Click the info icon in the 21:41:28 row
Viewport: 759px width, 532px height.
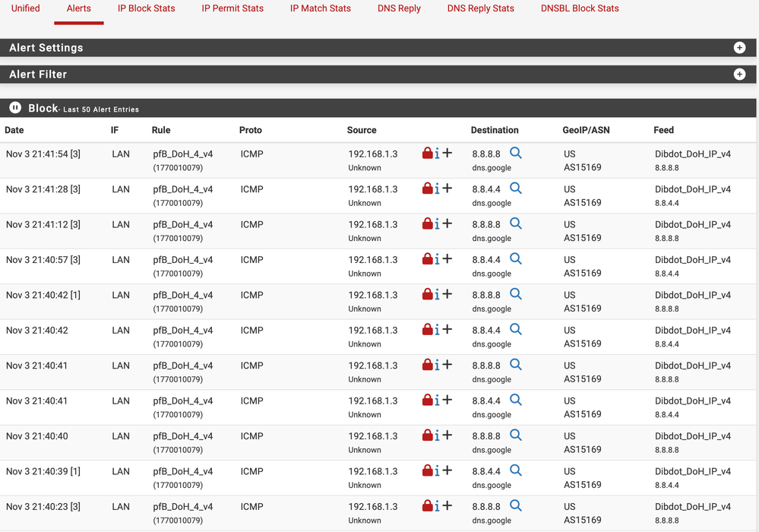(437, 189)
